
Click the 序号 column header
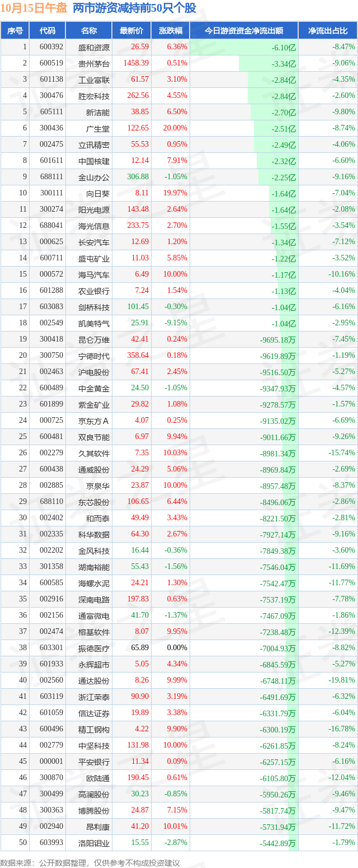tap(15, 30)
